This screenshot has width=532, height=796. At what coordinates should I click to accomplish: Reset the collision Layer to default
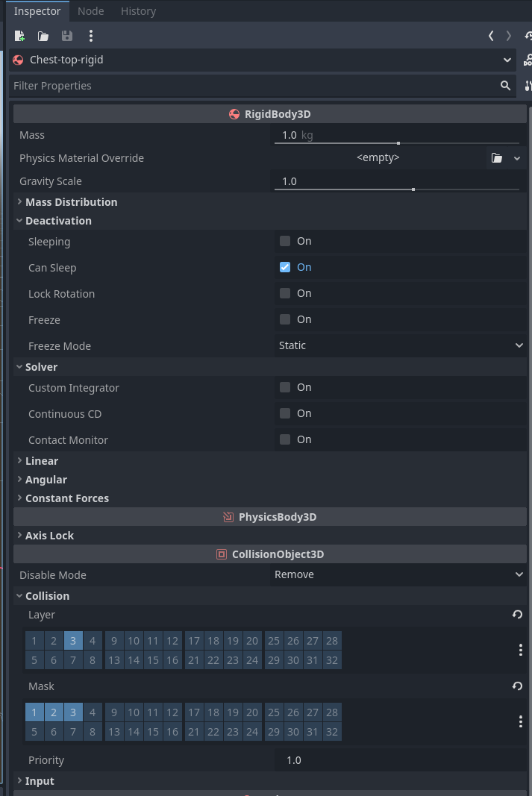[x=517, y=615]
